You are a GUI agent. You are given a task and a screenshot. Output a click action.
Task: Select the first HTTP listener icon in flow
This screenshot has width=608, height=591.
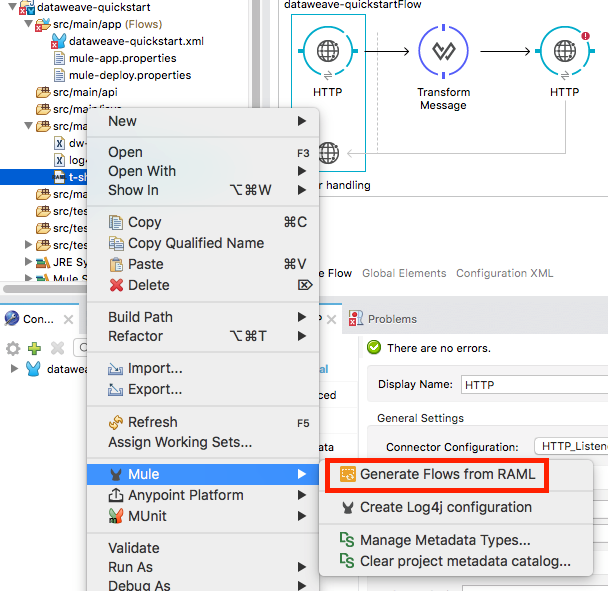click(327, 51)
